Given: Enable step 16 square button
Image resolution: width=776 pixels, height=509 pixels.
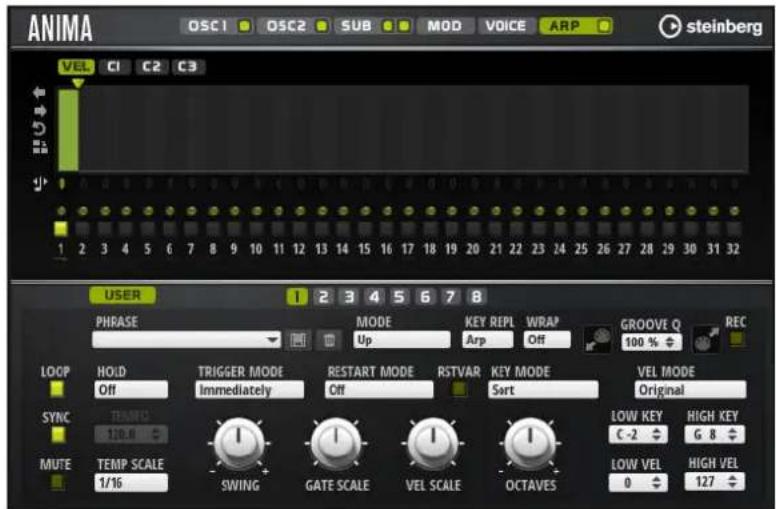Looking at the screenshot, I should 386,229.
